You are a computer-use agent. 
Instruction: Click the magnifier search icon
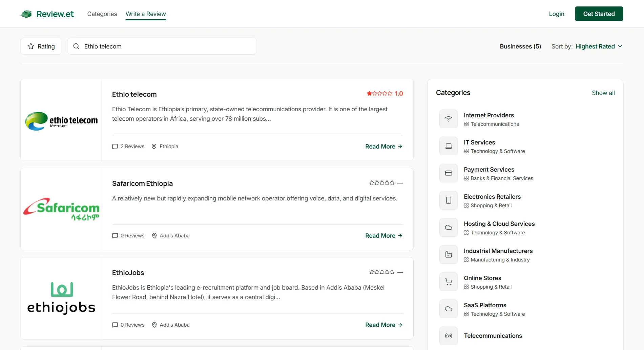76,46
